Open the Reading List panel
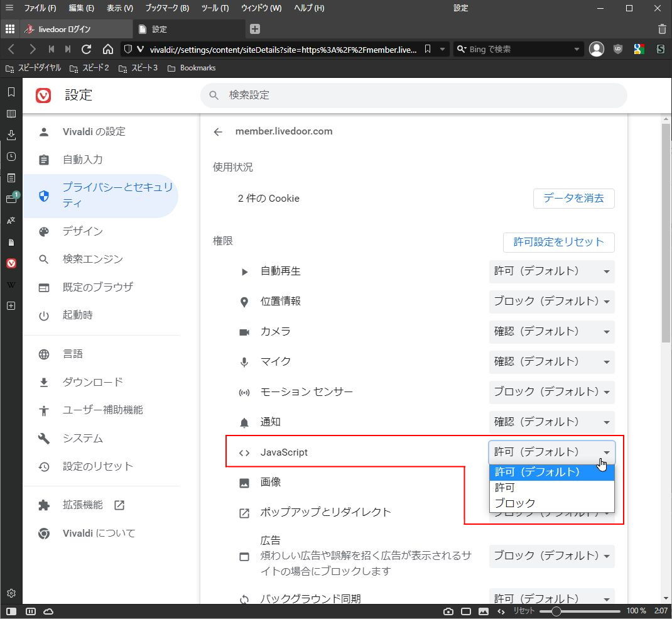 click(11, 114)
